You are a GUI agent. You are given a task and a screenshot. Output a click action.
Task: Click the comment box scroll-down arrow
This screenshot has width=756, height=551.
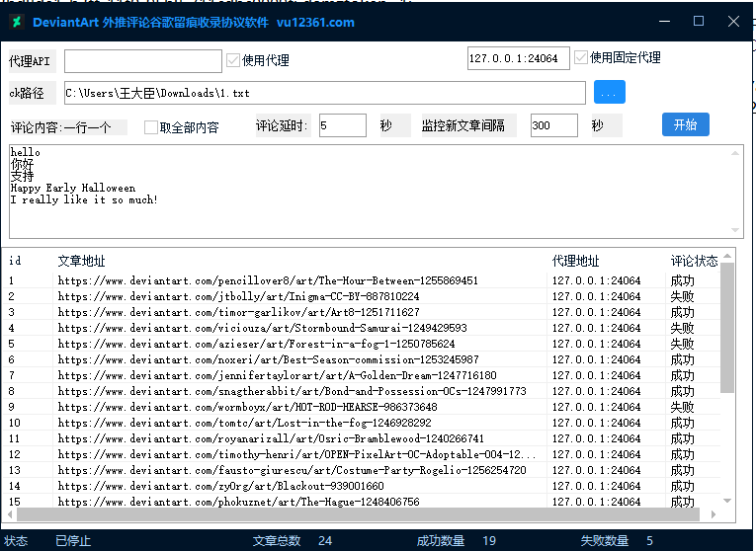(735, 230)
